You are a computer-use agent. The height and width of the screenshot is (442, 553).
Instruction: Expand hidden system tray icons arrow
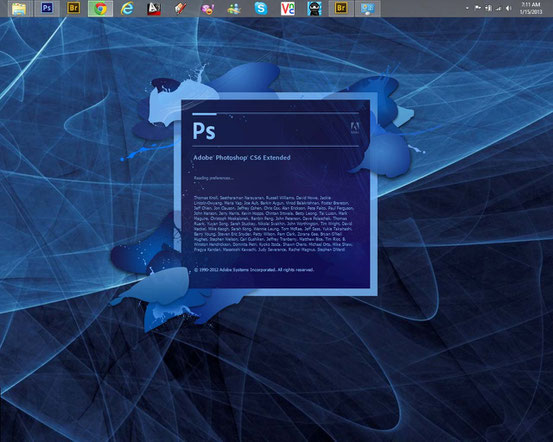point(467,8)
